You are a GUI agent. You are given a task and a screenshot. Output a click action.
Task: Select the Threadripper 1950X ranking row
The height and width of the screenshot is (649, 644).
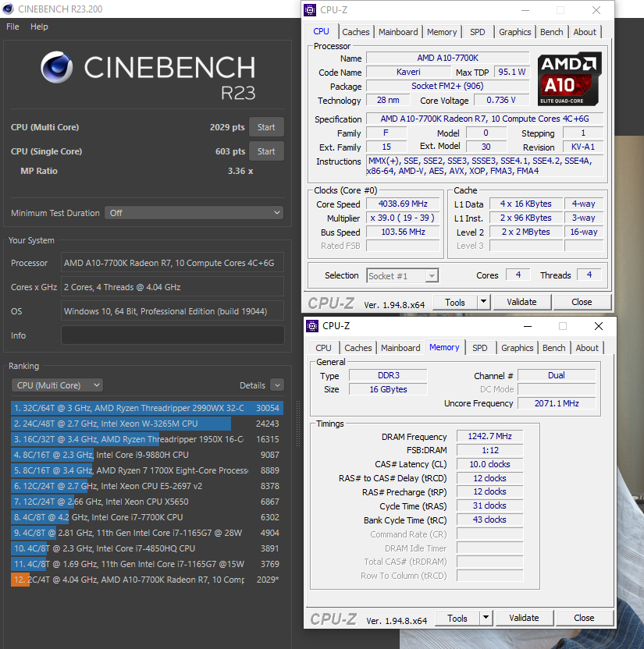pyautogui.click(x=147, y=439)
